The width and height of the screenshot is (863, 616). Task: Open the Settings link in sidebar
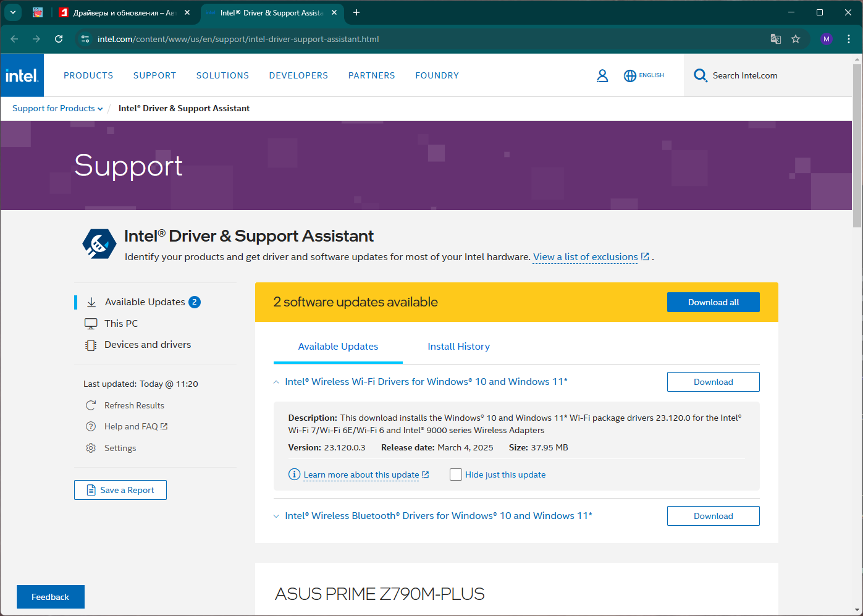(120, 448)
